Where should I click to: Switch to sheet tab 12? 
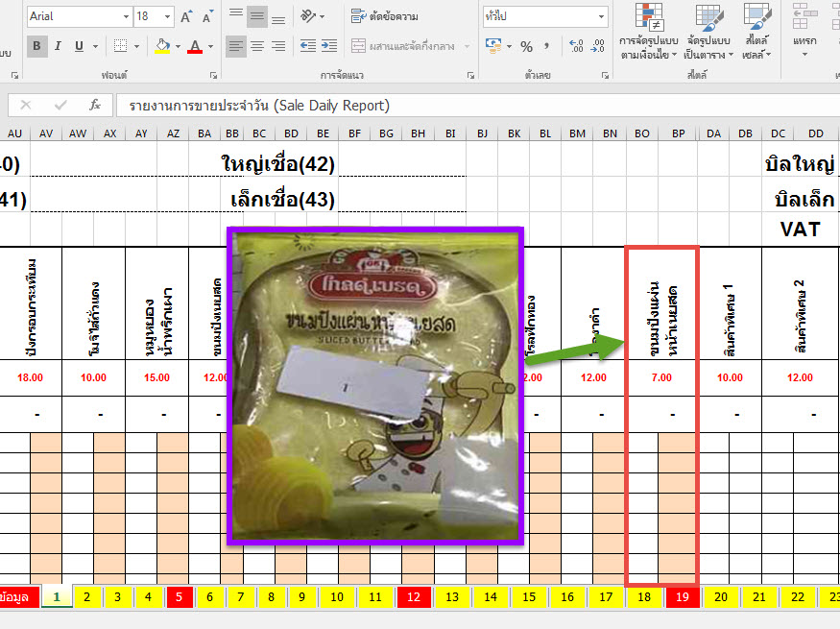pos(413,597)
